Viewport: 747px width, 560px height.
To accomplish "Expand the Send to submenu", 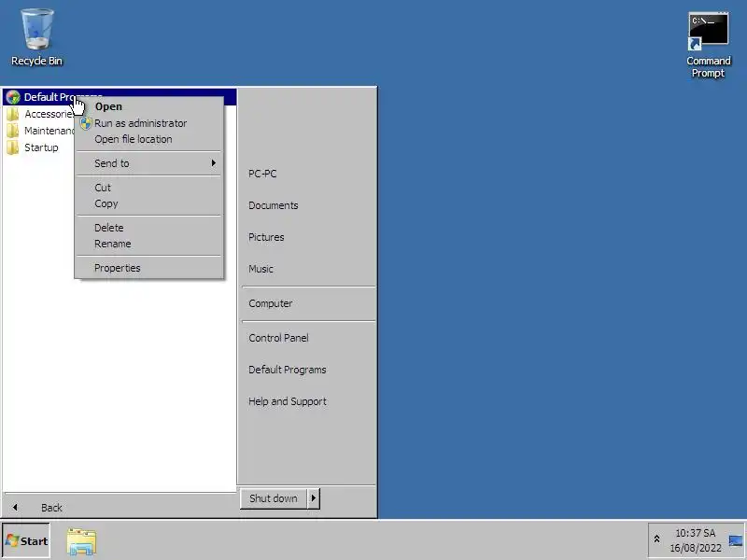I will click(149, 163).
